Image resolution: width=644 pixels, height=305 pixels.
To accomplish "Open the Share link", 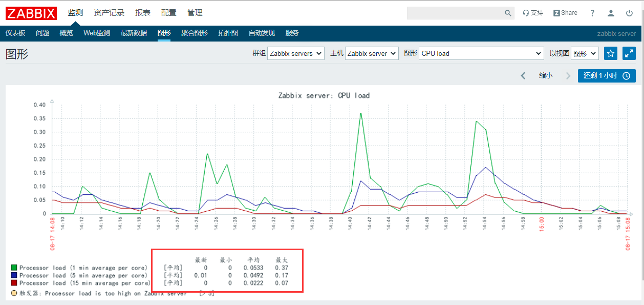I will pyautogui.click(x=565, y=13).
